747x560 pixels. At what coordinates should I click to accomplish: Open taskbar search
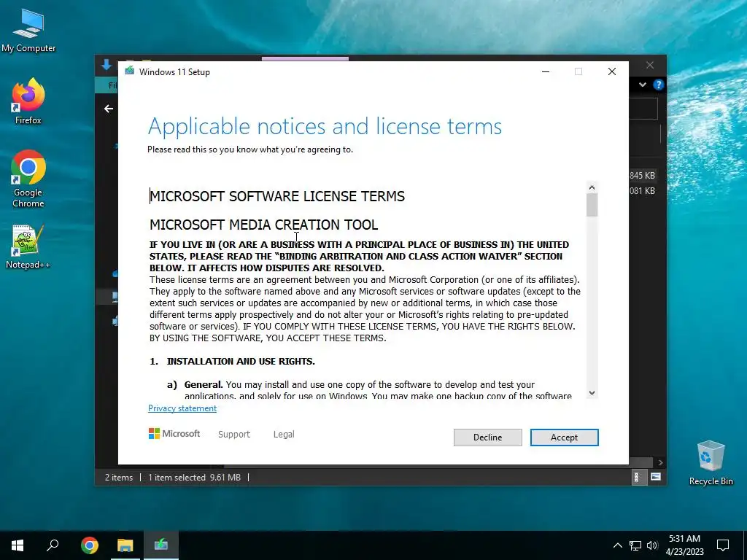point(53,545)
